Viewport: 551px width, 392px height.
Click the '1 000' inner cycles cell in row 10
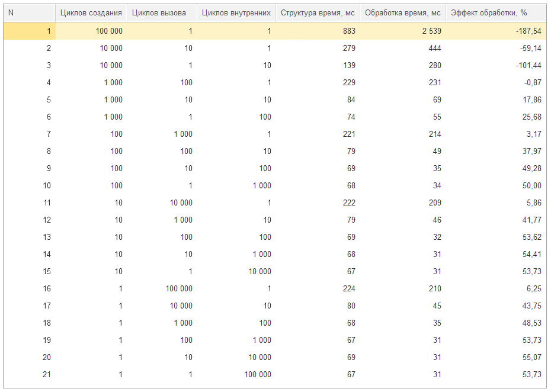click(236, 186)
